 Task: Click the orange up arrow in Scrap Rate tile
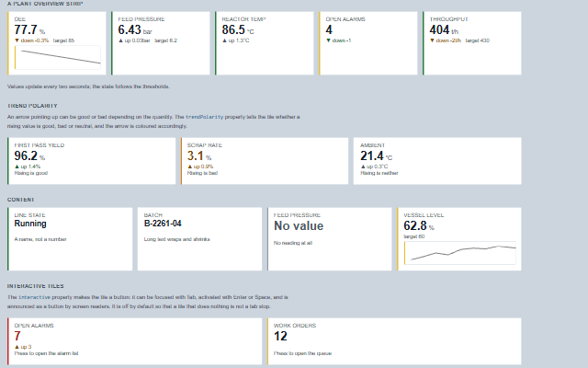[x=189, y=167]
